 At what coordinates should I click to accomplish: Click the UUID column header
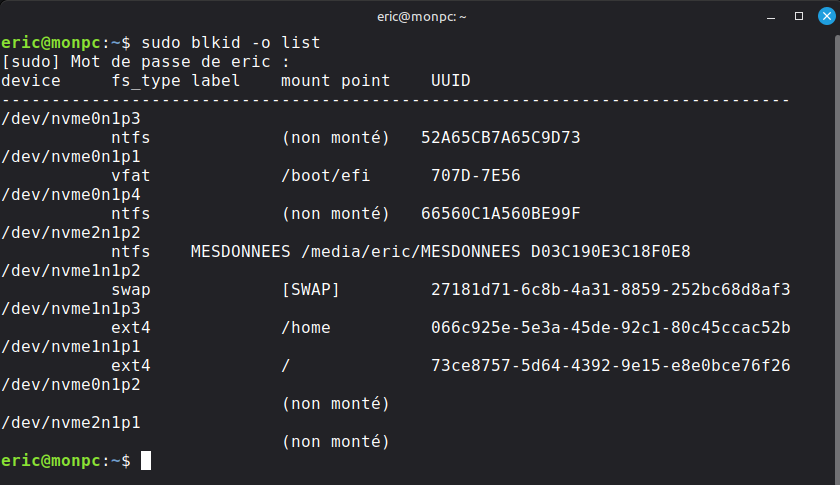pos(450,80)
